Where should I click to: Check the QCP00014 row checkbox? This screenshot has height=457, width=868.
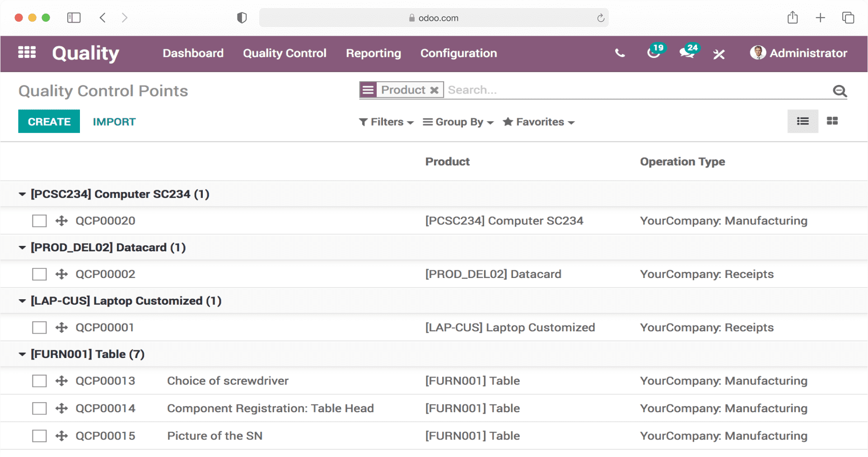[39, 409]
